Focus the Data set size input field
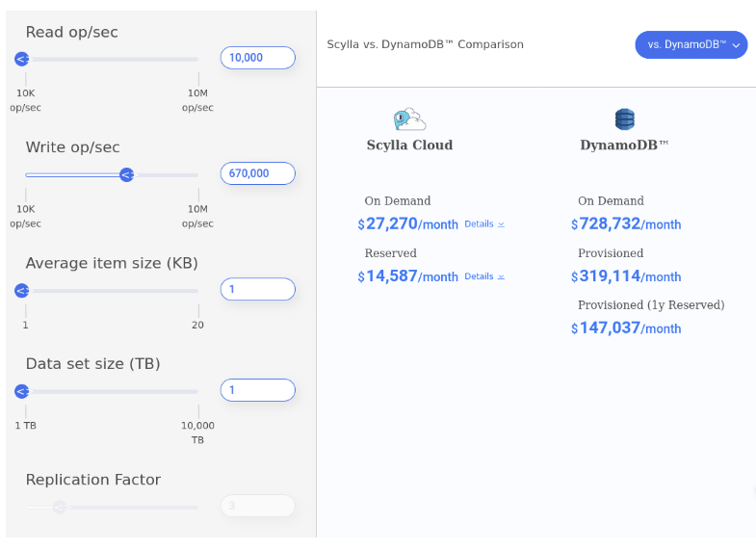The image size is (756, 551). pyautogui.click(x=258, y=390)
